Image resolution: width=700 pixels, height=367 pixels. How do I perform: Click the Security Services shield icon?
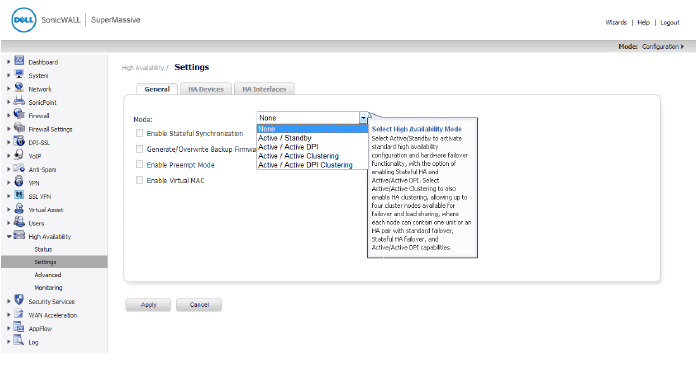19,300
